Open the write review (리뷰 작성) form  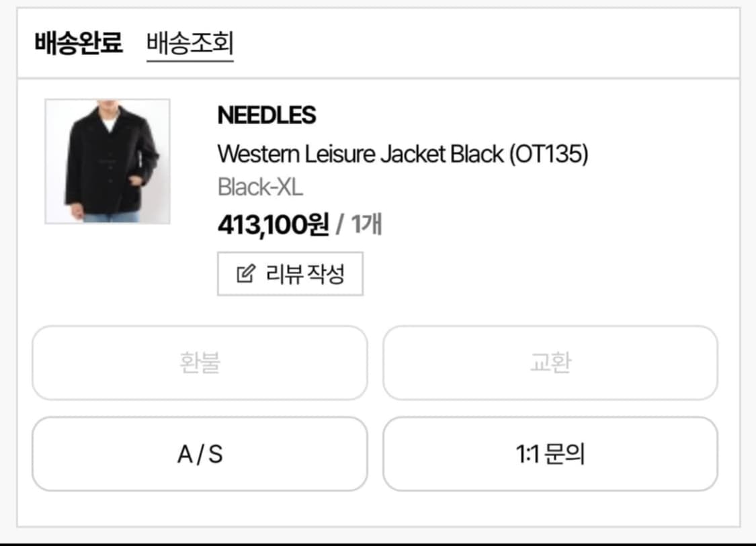(290, 273)
